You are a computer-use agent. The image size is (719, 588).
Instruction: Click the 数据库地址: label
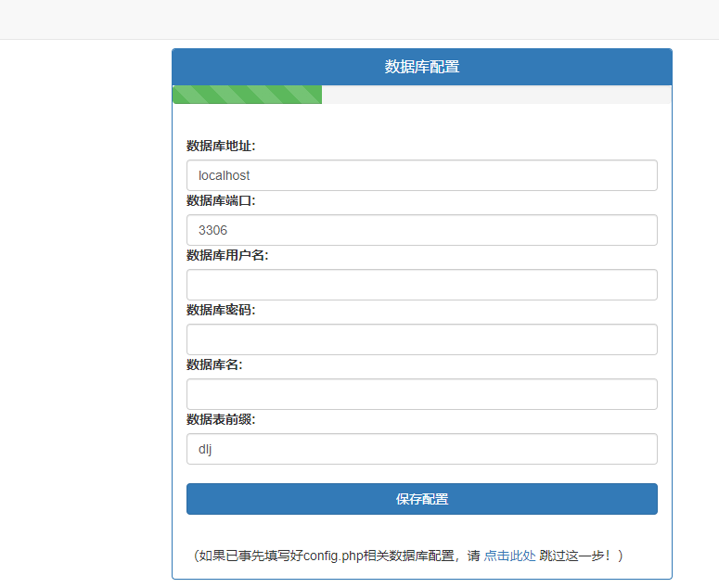tap(221, 146)
